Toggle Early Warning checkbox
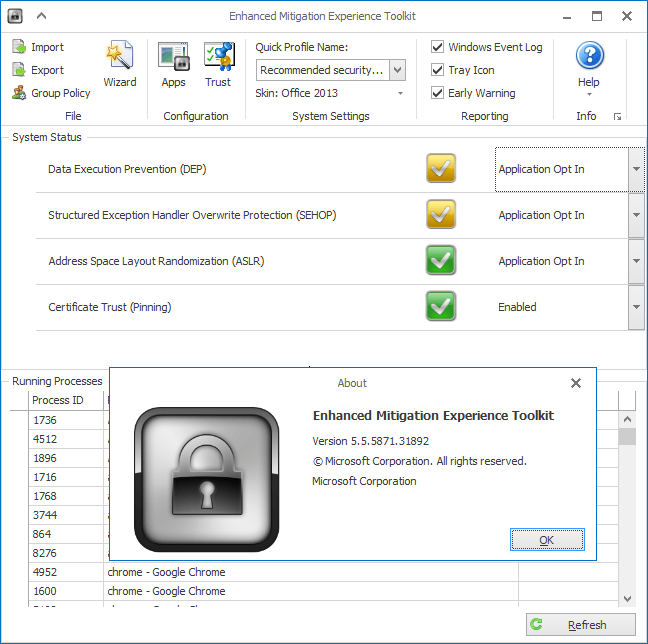This screenshot has height=644, width=648. 437,93
